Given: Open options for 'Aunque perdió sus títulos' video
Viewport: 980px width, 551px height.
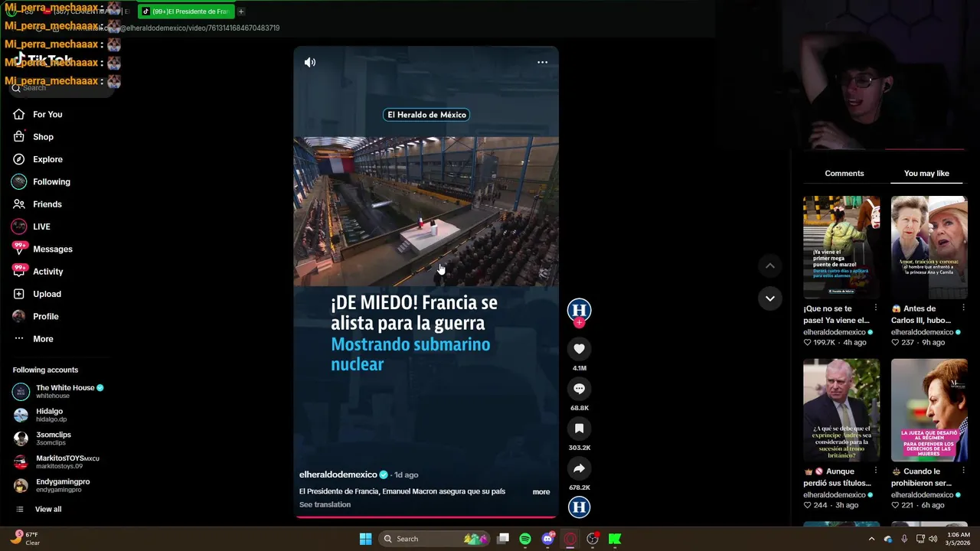Looking at the screenshot, I should [x=876, y=471].
